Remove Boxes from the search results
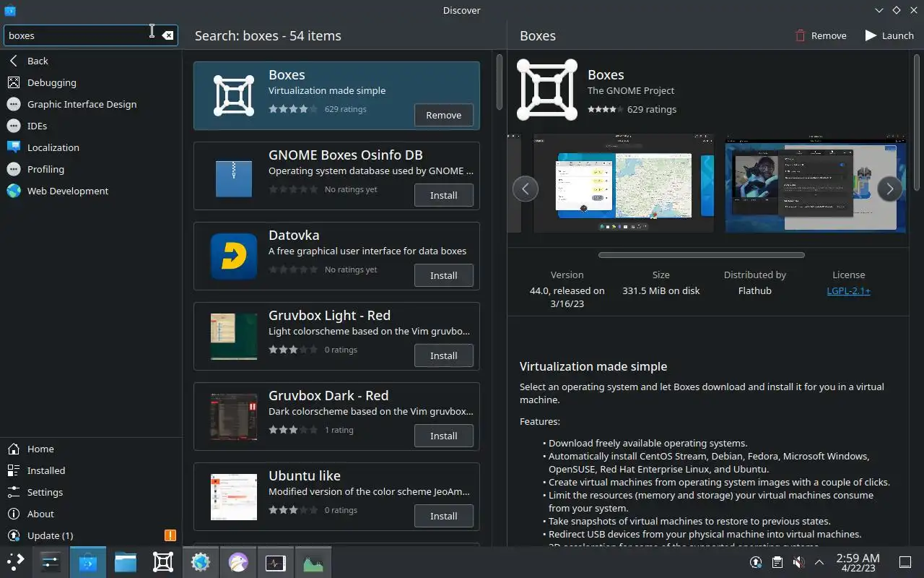 click(x=443, y=115)
